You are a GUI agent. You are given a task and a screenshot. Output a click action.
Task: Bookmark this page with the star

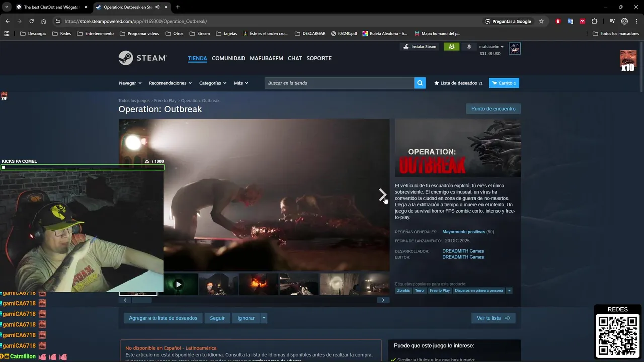(x=541, y=21)
